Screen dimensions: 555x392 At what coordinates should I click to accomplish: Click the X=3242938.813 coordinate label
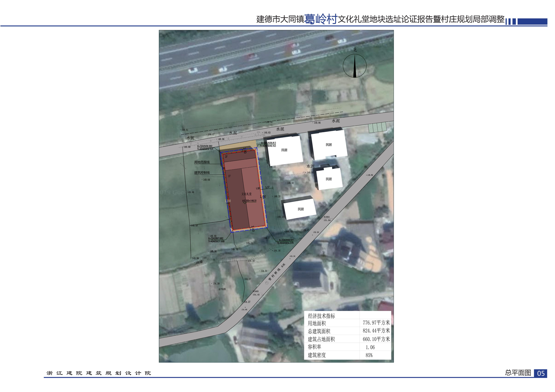pos(268,143)
